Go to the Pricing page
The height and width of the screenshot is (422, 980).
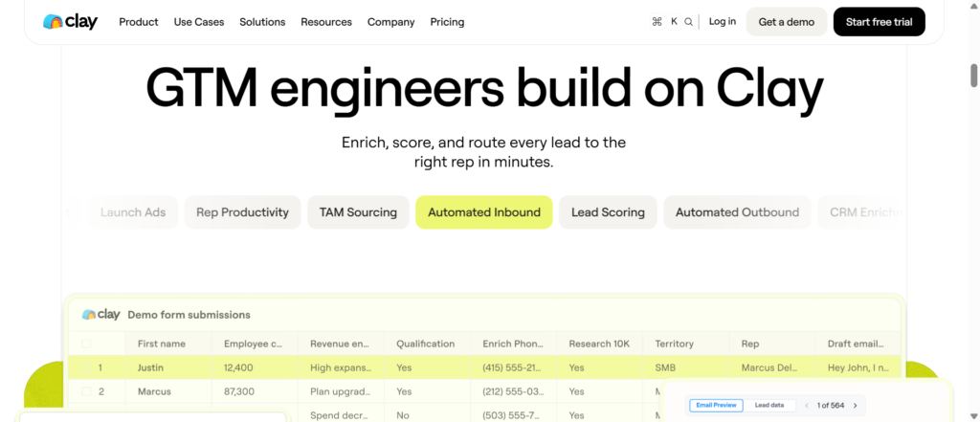448,22
